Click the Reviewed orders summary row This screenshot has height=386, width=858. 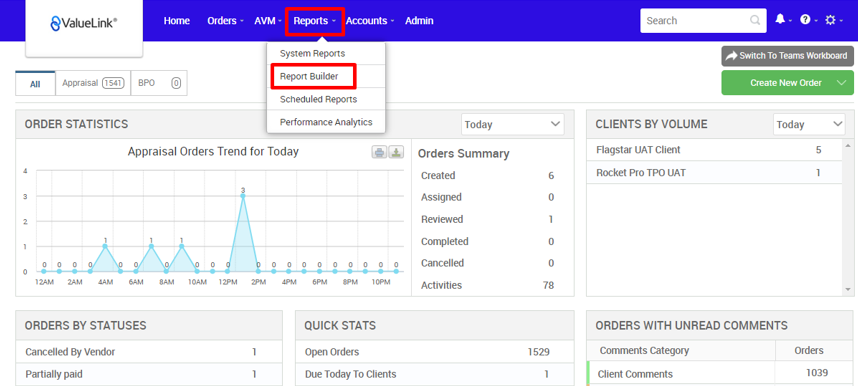(488, 219)
